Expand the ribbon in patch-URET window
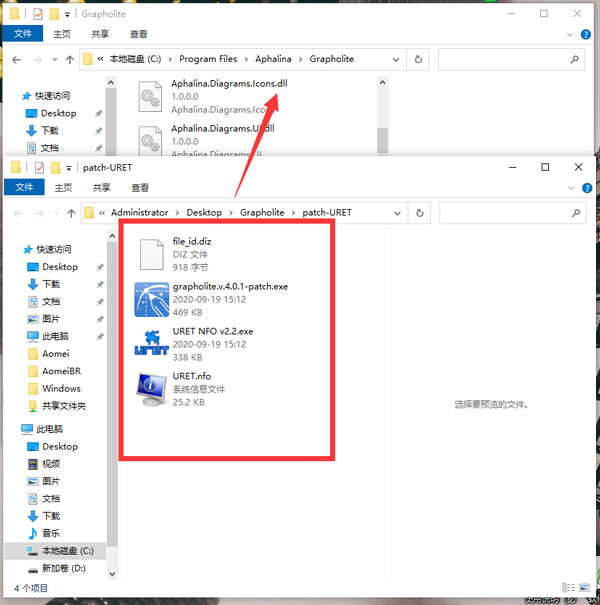Viewport: 600px width, 605px height. point(571,188)
